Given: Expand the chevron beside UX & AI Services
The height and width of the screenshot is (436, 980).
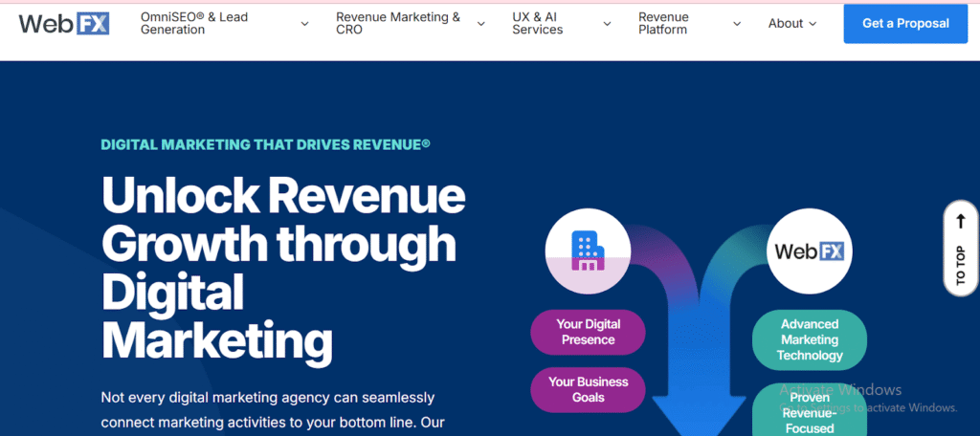Looking at the screenshot, I should tap(607, 24).
